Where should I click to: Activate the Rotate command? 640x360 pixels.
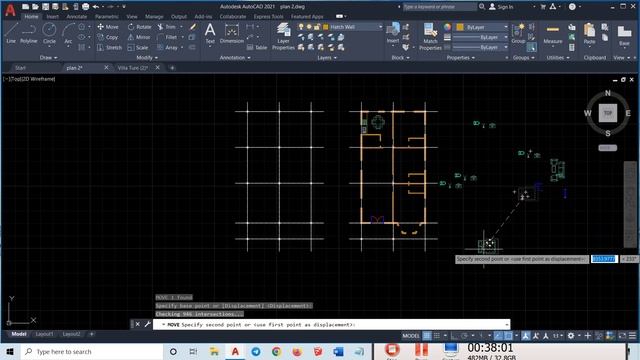[x=140, y=27]
